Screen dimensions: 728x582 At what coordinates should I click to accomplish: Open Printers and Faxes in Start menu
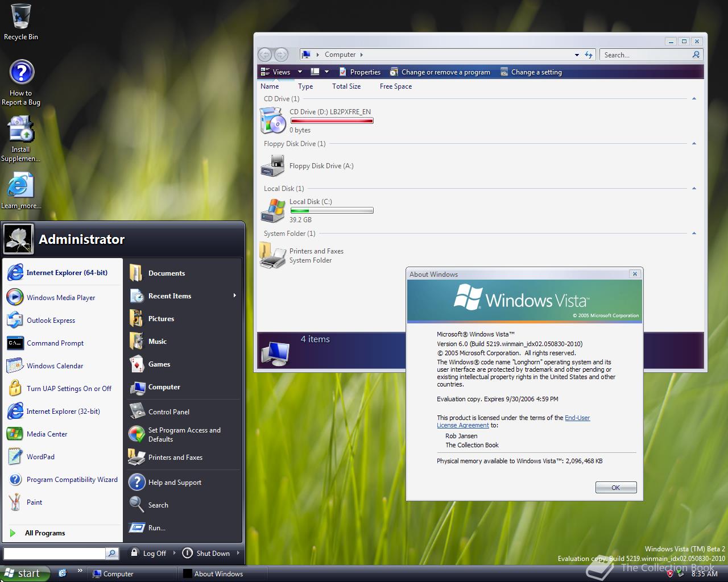tap(183, 457)
